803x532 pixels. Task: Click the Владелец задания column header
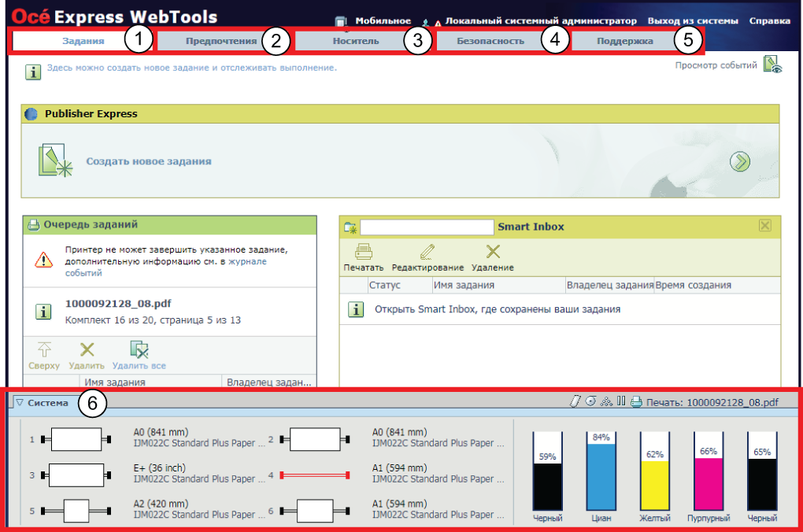(x=610, y=285)
